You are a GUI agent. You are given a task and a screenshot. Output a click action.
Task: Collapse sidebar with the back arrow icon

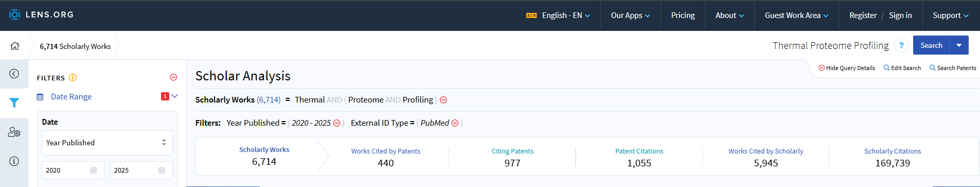pos(14,74)
